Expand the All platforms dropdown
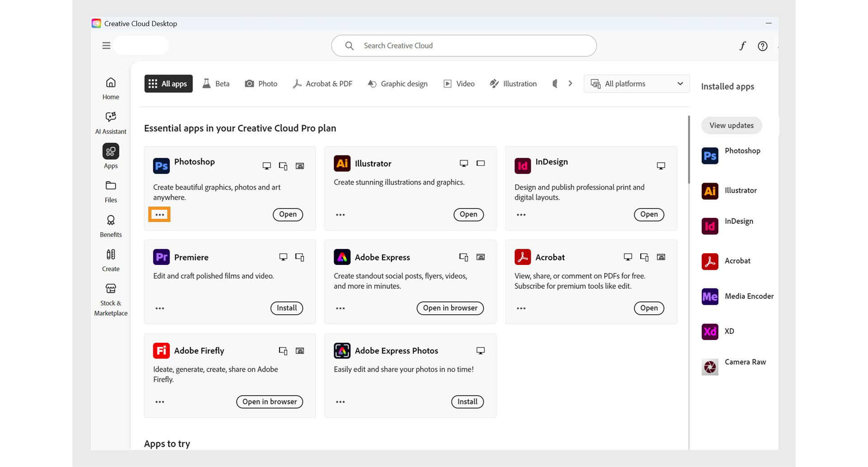 (x=637, y=84)
